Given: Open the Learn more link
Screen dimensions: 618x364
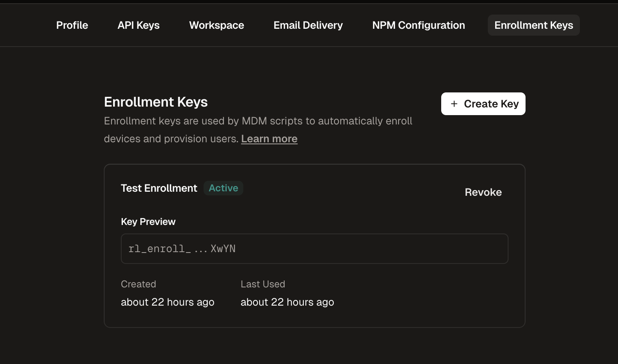Looking at the screenshot, I should tap(269, 139).
